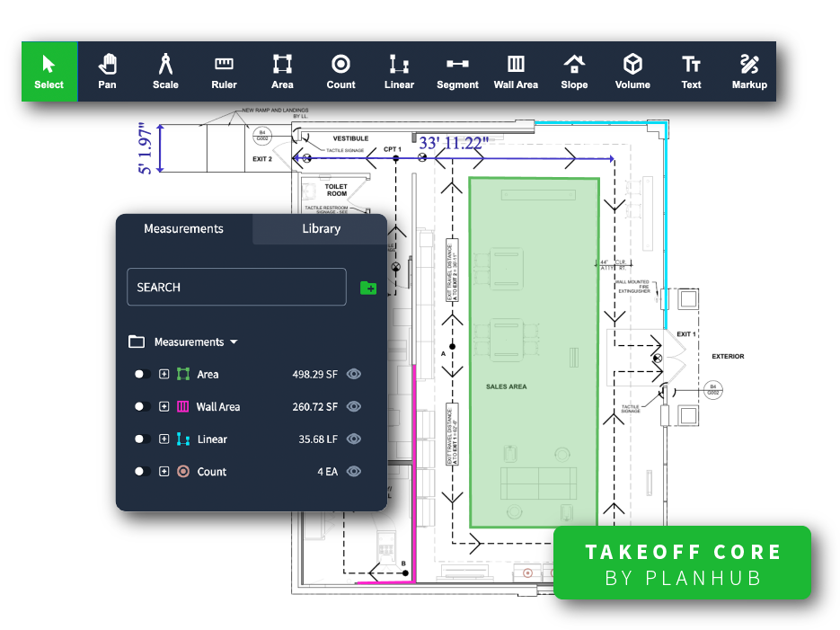Collapse the Measurements folder dropdown arrow
The width and height of the screenshot is (840, 630).
[x=234, y=342]
